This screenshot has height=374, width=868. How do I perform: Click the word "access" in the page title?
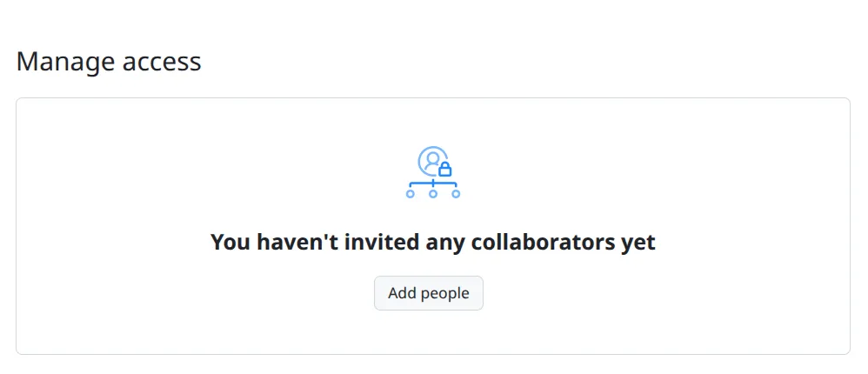162,63
